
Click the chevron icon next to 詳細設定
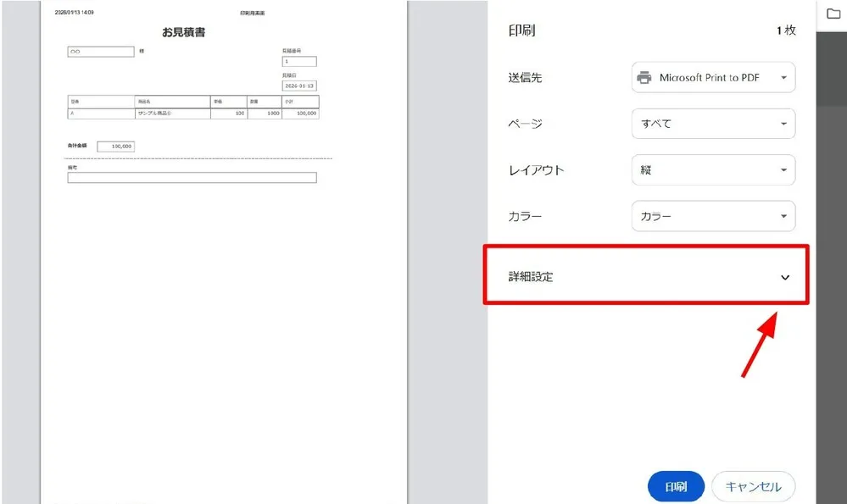pyautogui.click(x=784, y=277)
